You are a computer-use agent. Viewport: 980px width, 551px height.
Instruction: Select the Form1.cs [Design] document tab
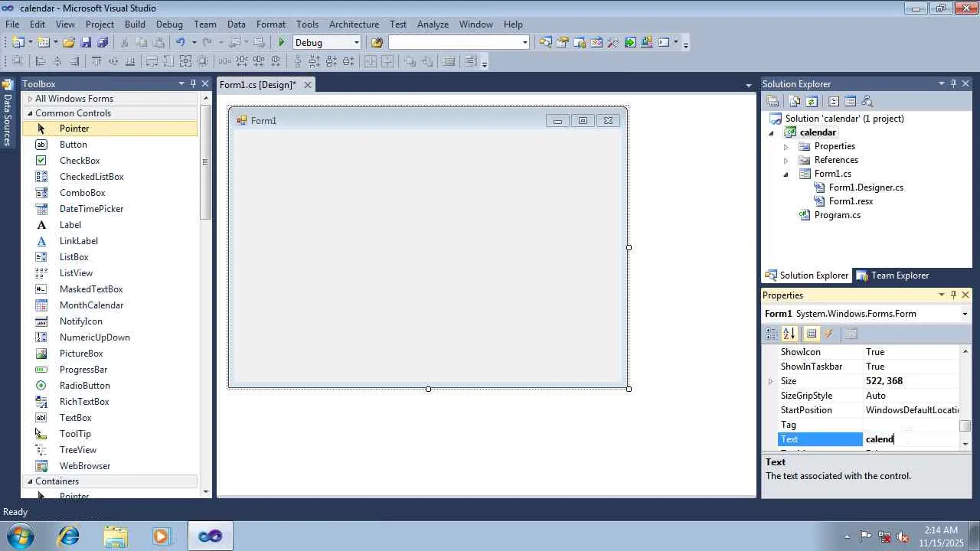[258, 85]
